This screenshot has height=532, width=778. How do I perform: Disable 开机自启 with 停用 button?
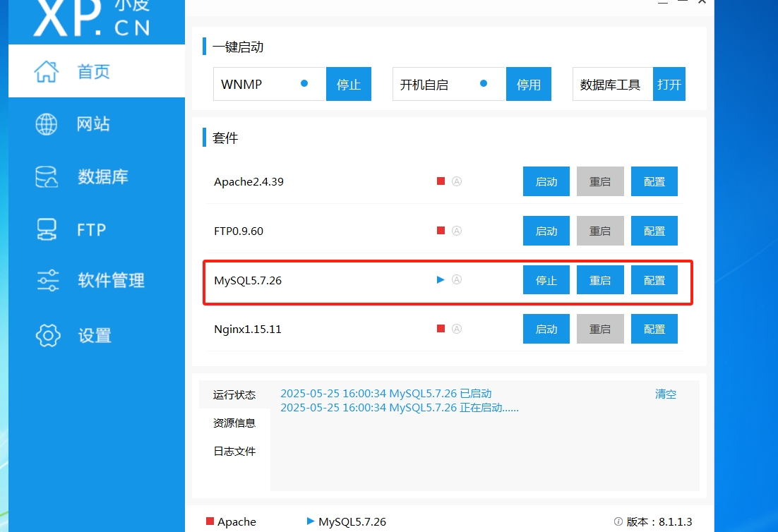click(528, 84)
